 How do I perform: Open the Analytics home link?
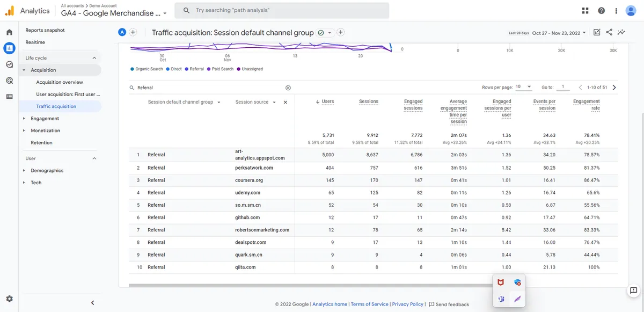point(330,304)
